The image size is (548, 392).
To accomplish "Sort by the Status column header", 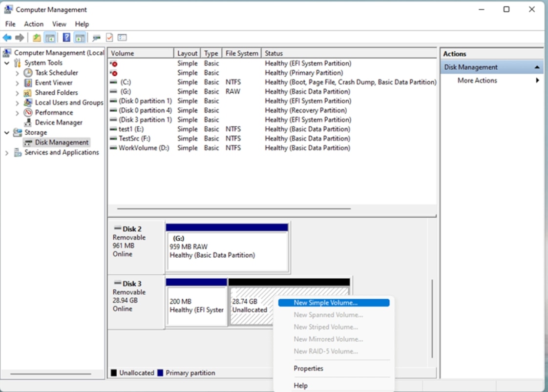I will (x=349, y=53).
